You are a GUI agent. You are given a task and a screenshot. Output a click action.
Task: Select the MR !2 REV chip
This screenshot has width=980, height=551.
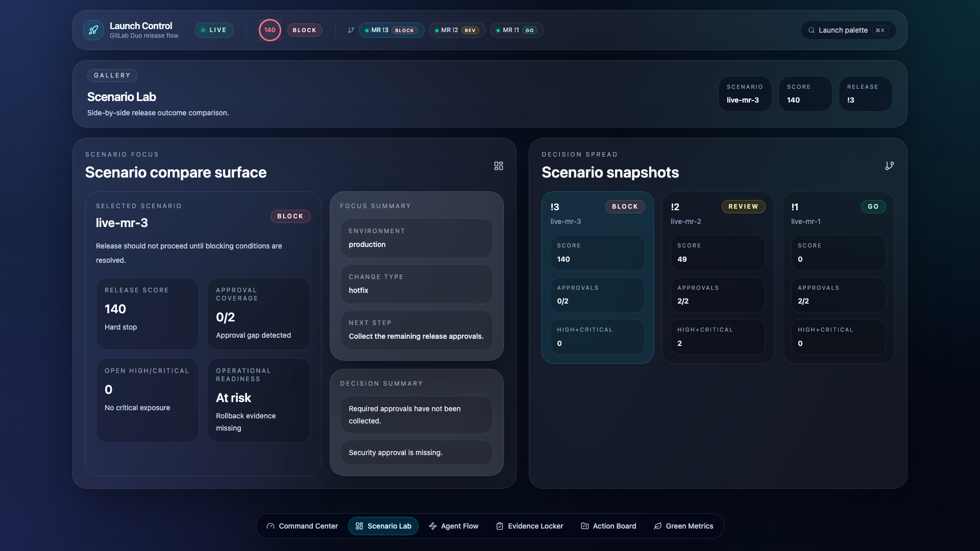point(457,30)
